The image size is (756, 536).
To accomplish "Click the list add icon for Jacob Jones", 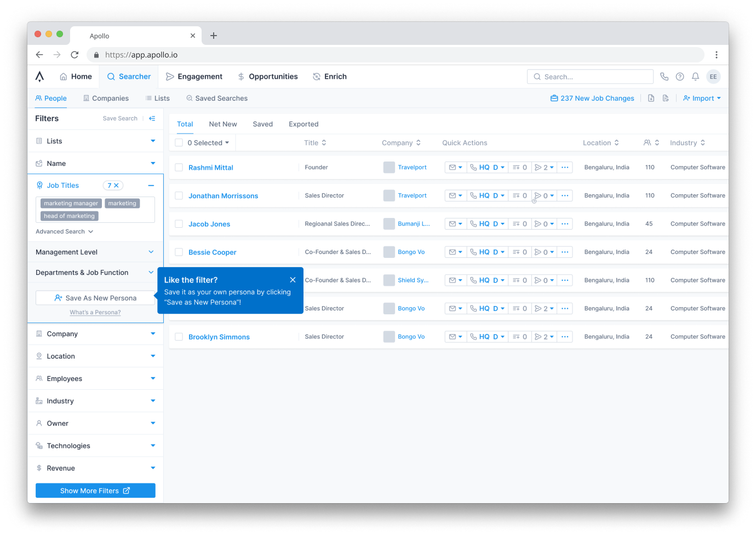I will (516, 224).
